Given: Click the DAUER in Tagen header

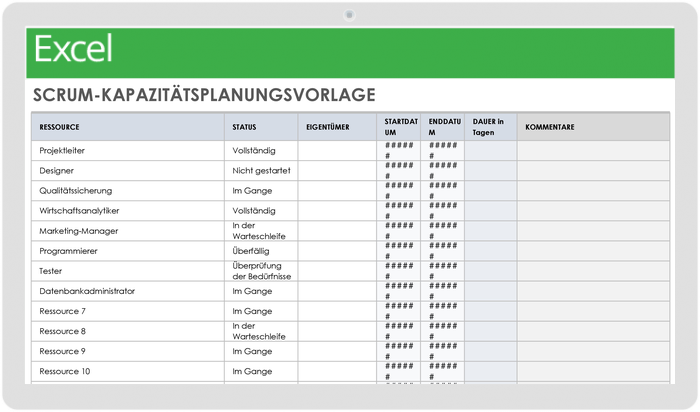Looking at the screenshot, I should (x=491, y=127).
